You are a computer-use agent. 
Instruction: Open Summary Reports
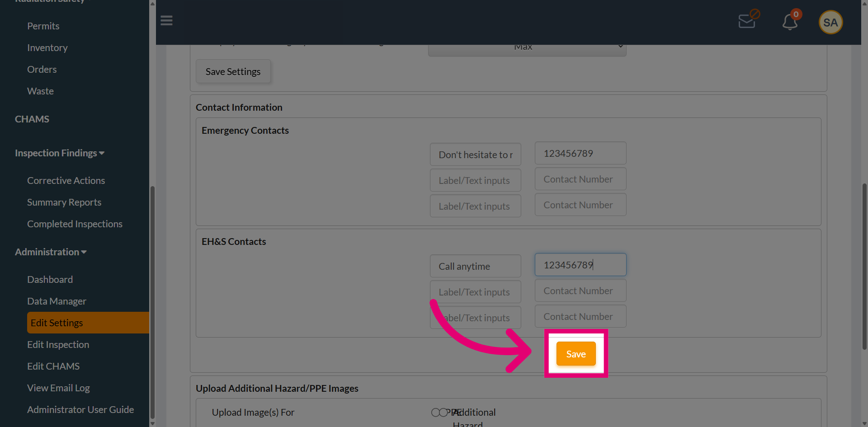point(64,202)
